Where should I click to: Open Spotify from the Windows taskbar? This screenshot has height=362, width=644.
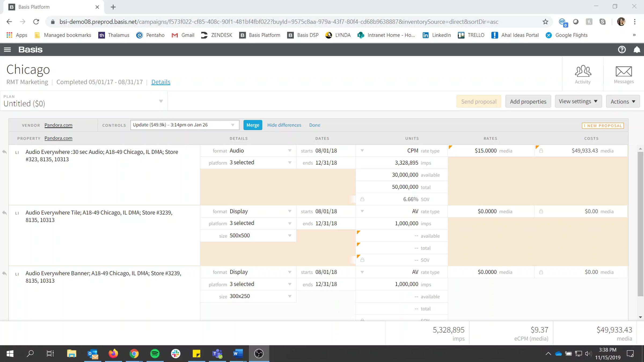(x=155, y=353)
